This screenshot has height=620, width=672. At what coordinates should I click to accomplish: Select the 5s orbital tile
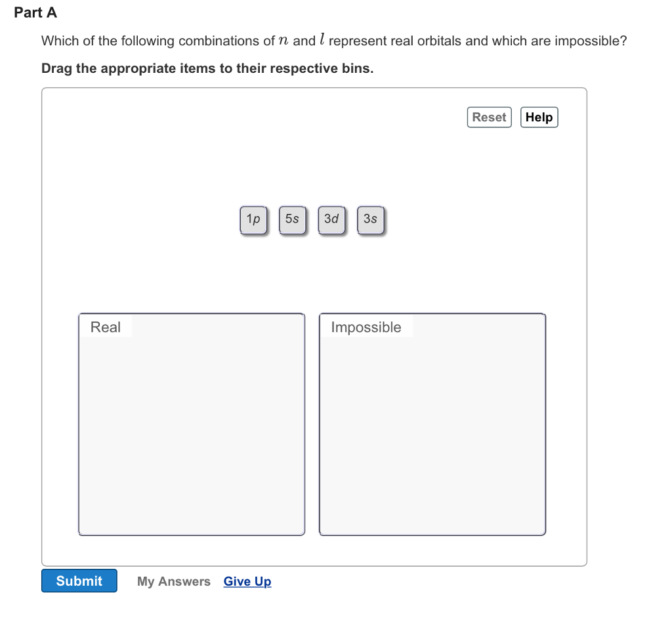293,220
